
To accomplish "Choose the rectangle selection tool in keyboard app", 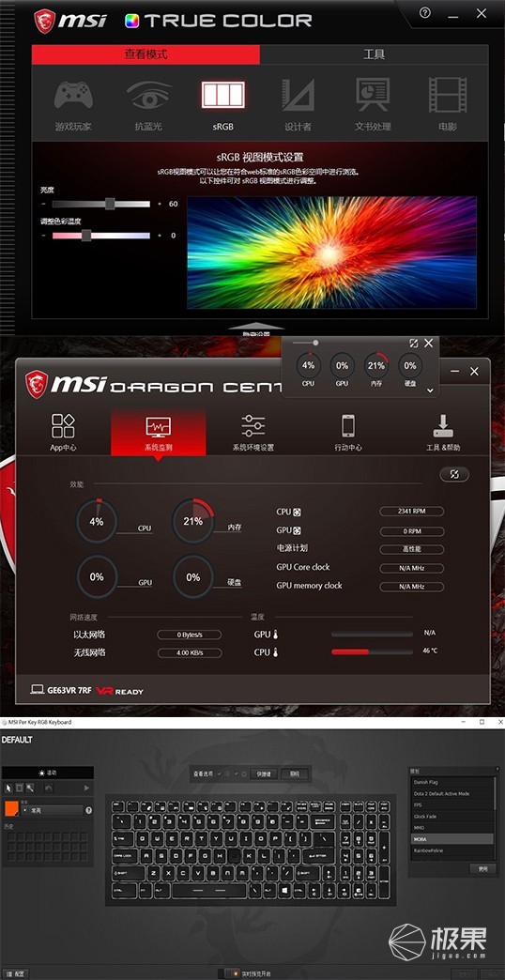I will [x=20, y=788].
